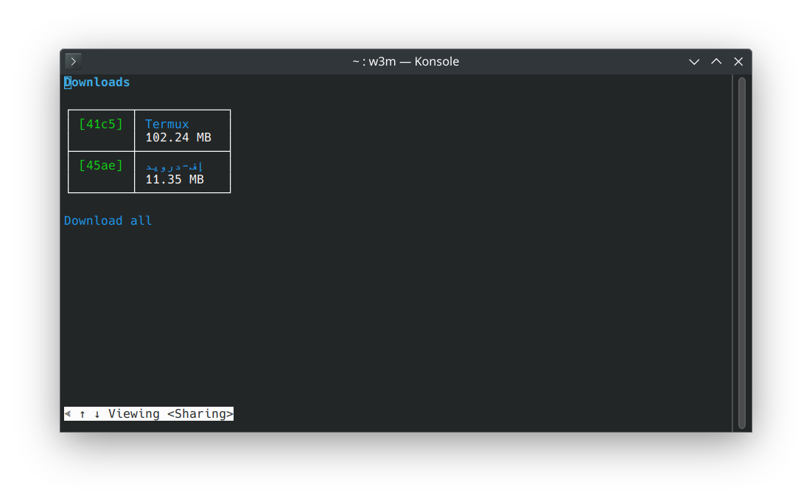This screenshot has height=504, width=812.
Task: Click the word Viewing in status line
Action: coord(134,414)
